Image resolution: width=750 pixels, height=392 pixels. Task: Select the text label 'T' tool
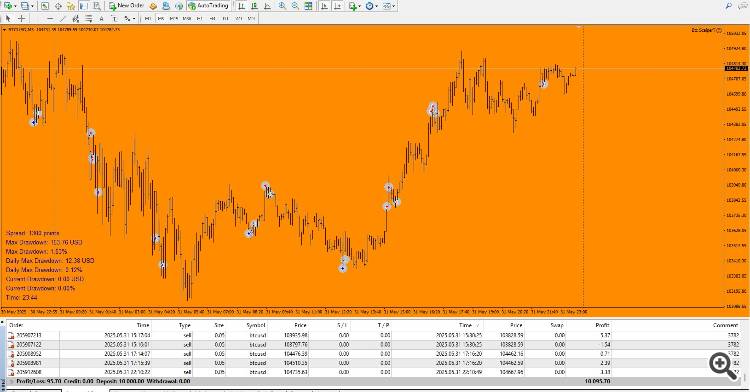coord(115,18)
